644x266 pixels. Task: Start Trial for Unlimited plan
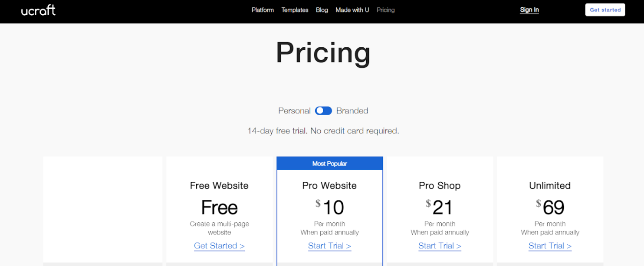(550, 246)
